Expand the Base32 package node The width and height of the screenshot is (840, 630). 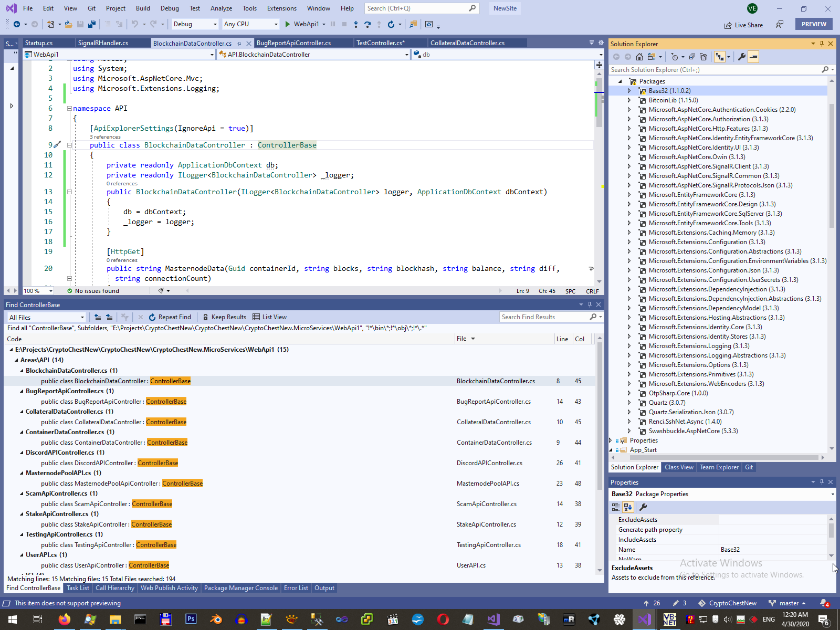point(629,91)
